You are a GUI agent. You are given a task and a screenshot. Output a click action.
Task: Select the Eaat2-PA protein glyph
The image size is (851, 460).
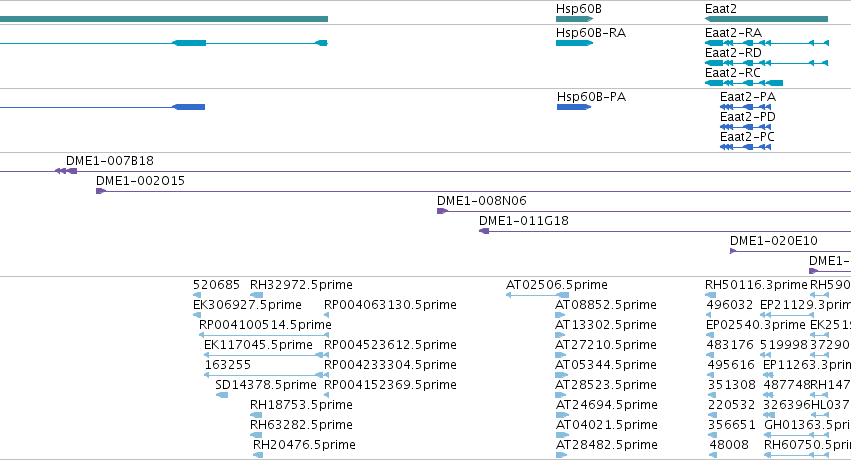pyautogui.click(x=745, y=107)
